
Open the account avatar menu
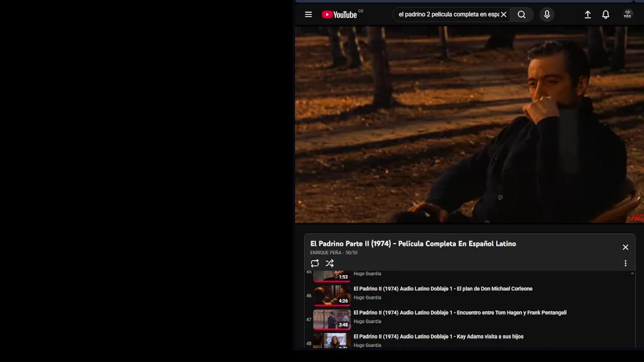pyautogui.click(x=627, y=15)
